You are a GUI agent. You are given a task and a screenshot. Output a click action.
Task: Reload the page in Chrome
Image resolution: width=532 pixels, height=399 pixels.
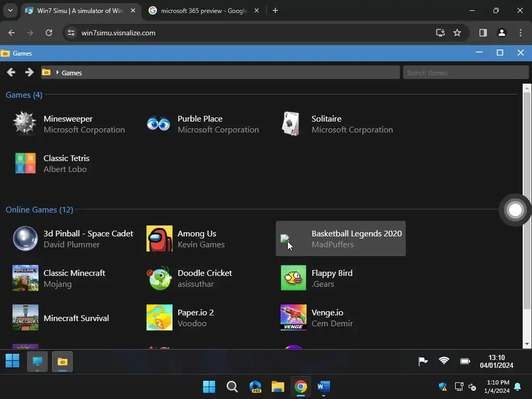point(49,33)
